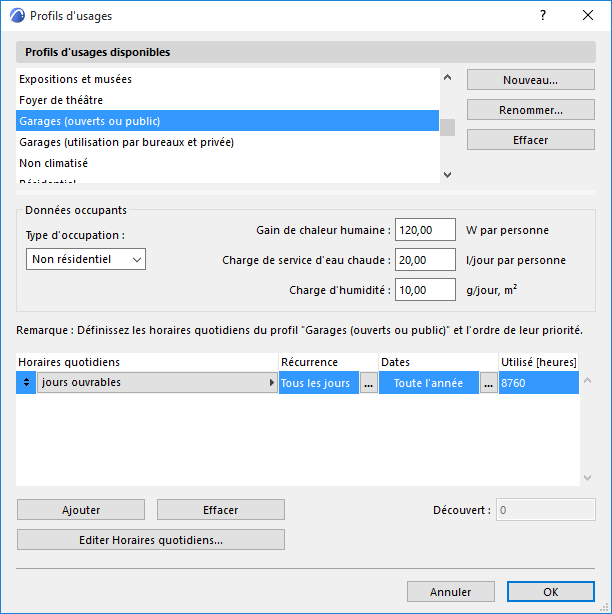Select Foyer de théâtre profile

[x=61, y=100]
